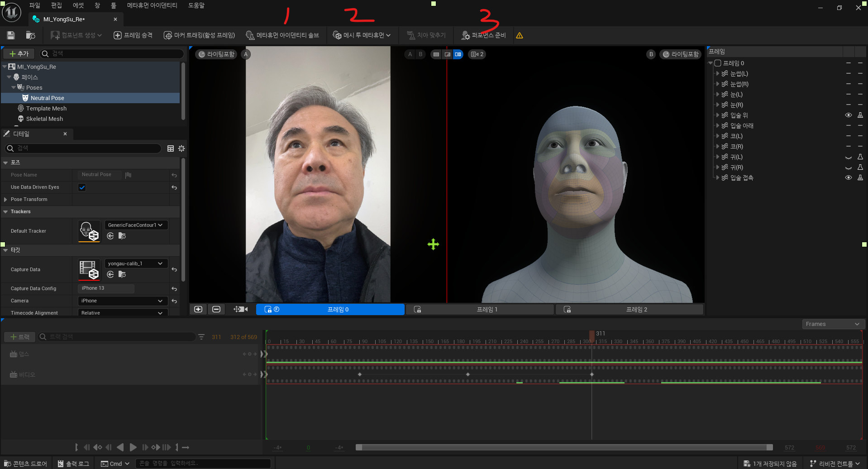Image resolution: width=868 pixels, height=469 pixels.
Task: Click the 프레임 승격 button
Action: 133,35
